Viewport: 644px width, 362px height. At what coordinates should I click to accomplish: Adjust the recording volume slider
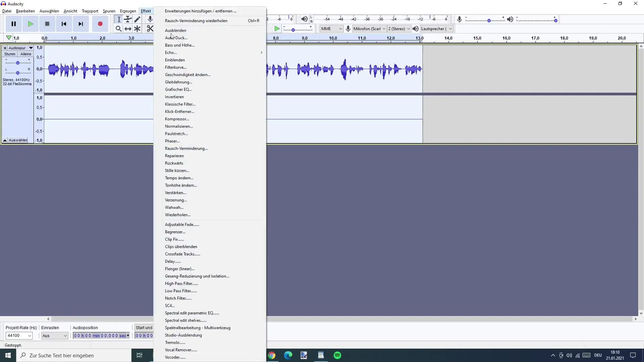click(x=485, y=20)
